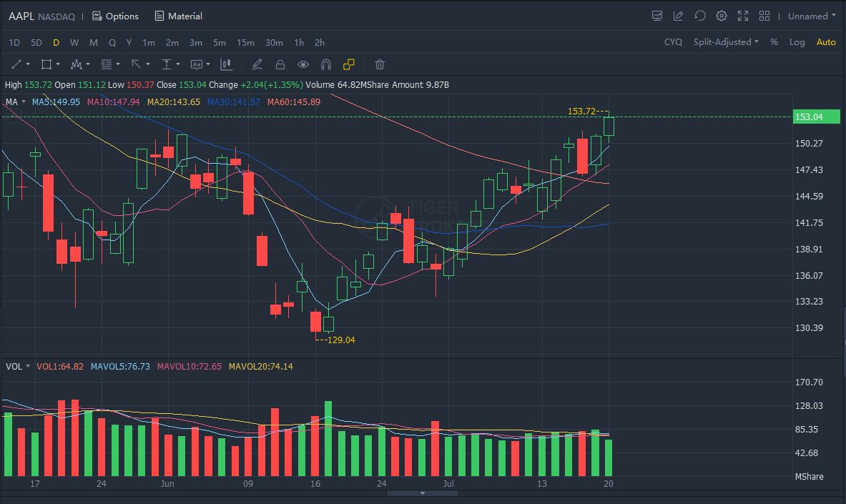
Task: Click the AAPL ticker symbol
Action: click(x=21, y=16)
